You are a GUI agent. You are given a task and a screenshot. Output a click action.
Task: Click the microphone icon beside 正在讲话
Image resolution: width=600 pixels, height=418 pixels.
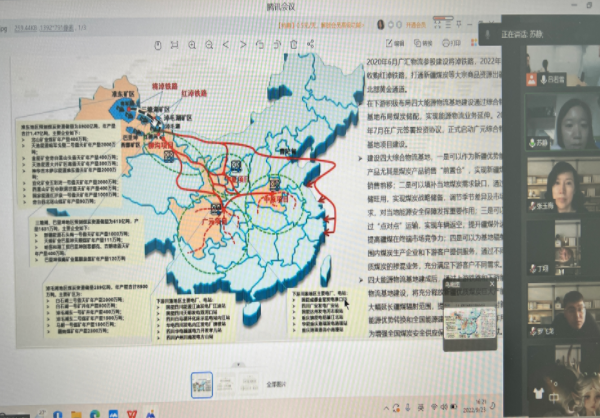click(487, 34)
